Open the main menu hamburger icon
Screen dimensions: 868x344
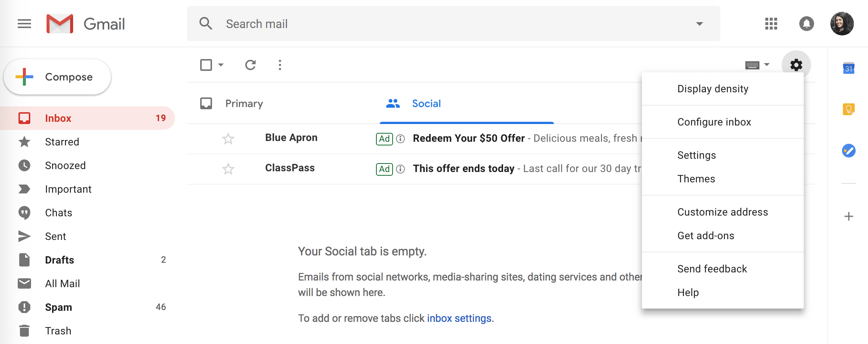(24, 24)
